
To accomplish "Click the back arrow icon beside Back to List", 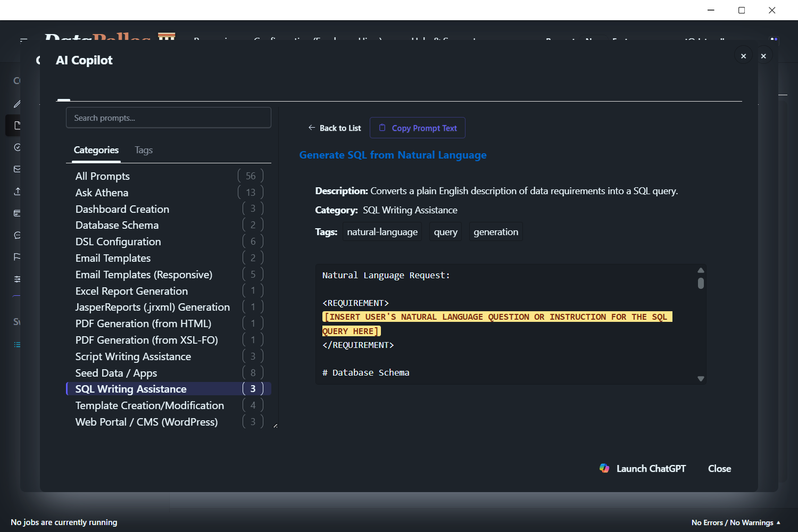I will pyautogui.click(x=312, y=128).
